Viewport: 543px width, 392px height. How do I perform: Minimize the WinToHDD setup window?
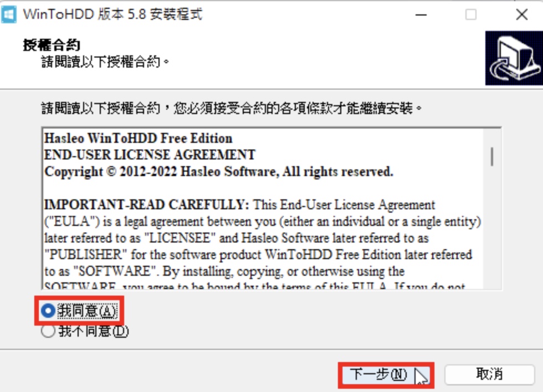421,14
